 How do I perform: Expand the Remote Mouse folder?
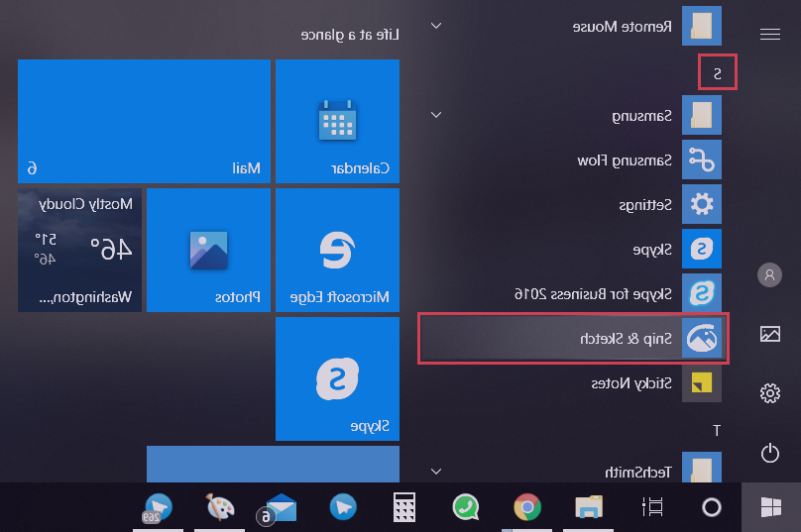coord(436,26)
